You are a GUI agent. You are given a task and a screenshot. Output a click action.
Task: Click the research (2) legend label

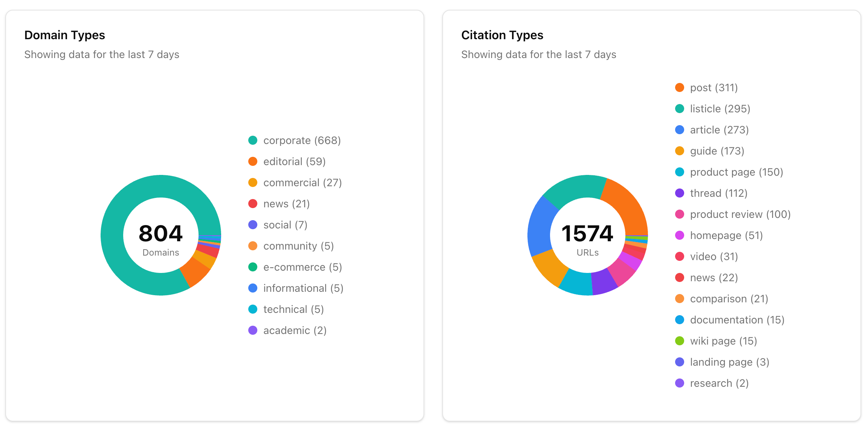[719, 383]
